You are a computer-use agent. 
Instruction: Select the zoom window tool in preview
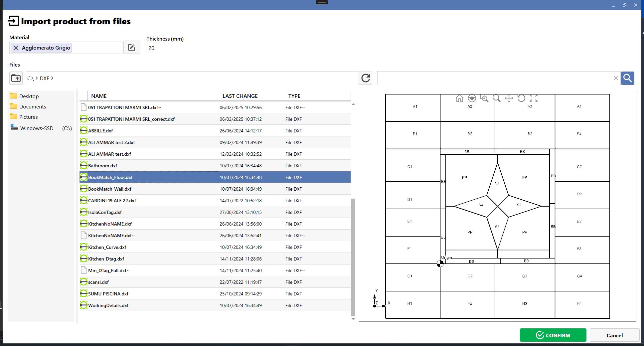(x=484, y=98)
